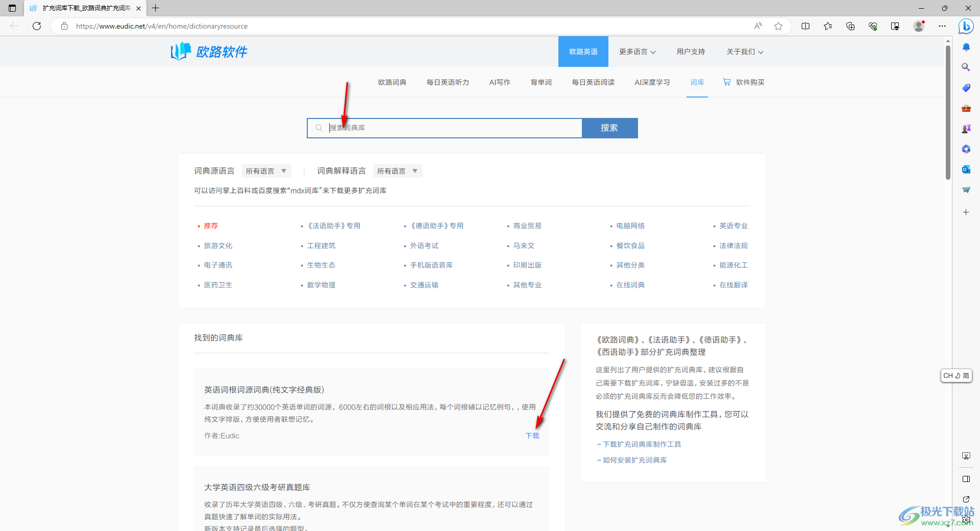Select the 《法语助手》专用 category
The height and width of the screenshot is (531, 980).
(334, 226)
